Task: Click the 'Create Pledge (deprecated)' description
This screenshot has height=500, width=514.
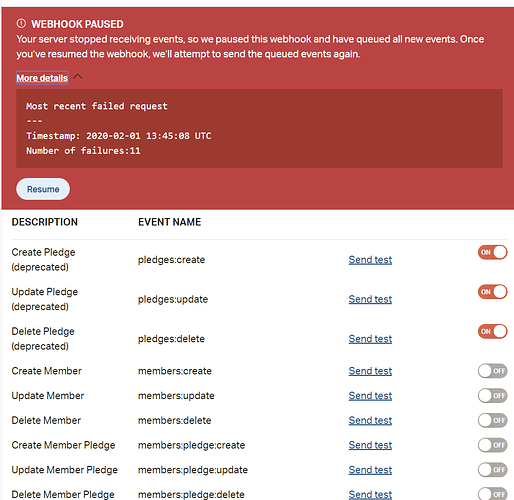Action: point(43,260)
